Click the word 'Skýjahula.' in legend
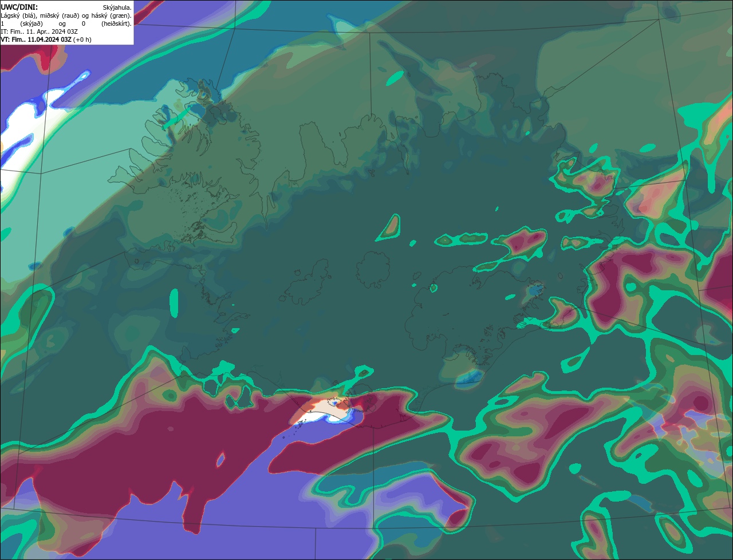733x560 pixels. click(117, 7)
